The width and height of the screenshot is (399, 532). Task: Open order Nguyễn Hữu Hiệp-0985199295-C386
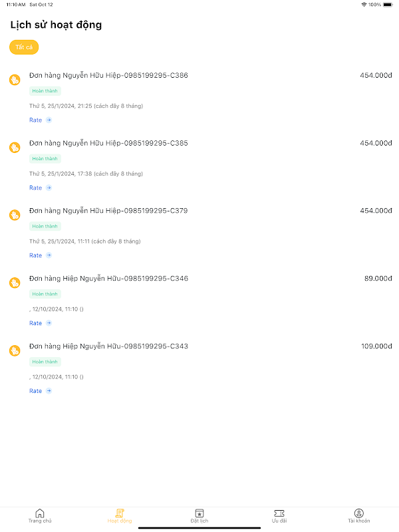pyautogui.click(x=108, y=76)
